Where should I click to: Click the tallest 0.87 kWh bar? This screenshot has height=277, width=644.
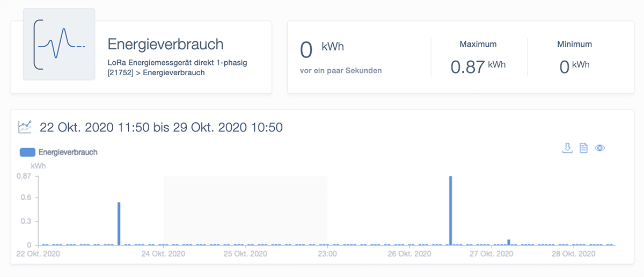tap(451, 210)
